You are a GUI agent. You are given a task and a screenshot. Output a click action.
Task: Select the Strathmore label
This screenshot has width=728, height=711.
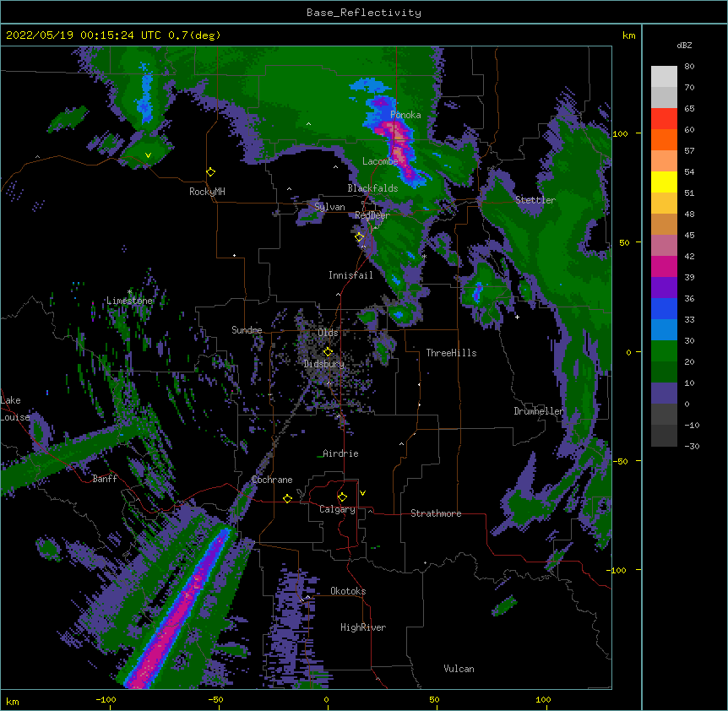pos(436,513)
